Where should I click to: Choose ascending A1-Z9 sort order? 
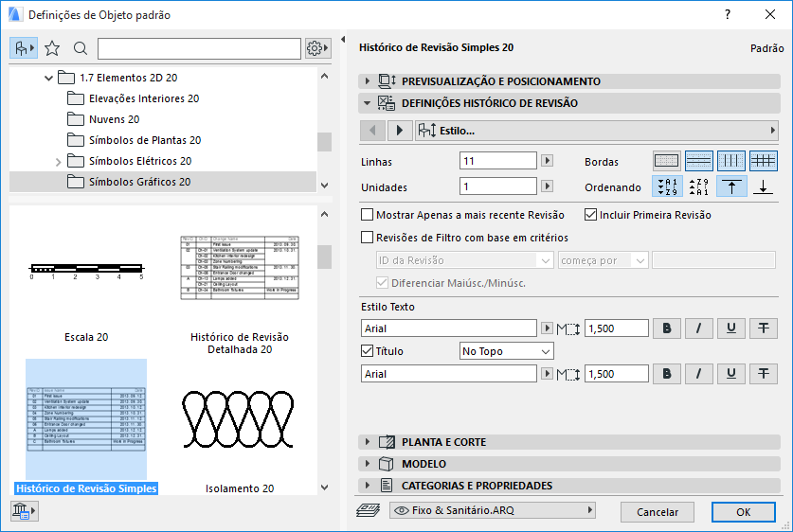(x=667, y=186)
